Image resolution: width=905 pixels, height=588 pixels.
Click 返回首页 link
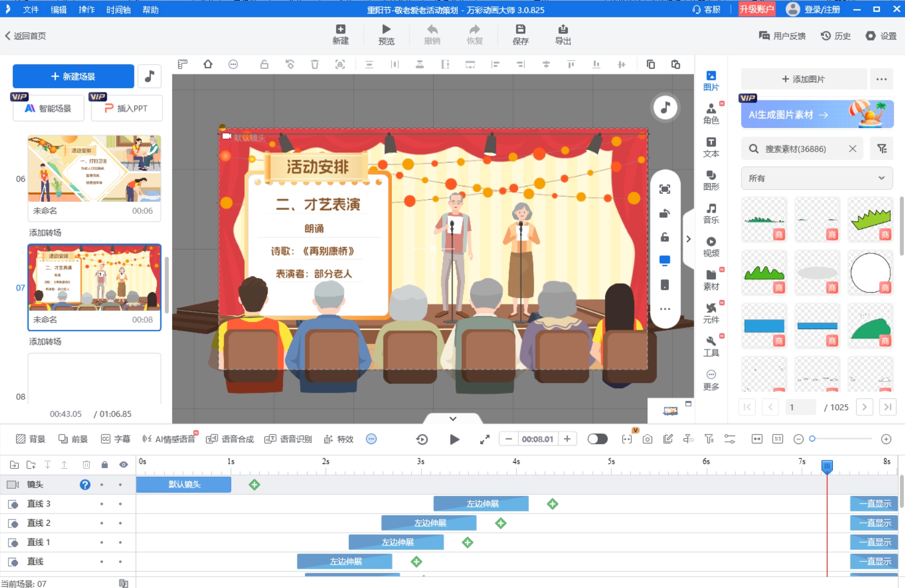click(x=25, y=36)
